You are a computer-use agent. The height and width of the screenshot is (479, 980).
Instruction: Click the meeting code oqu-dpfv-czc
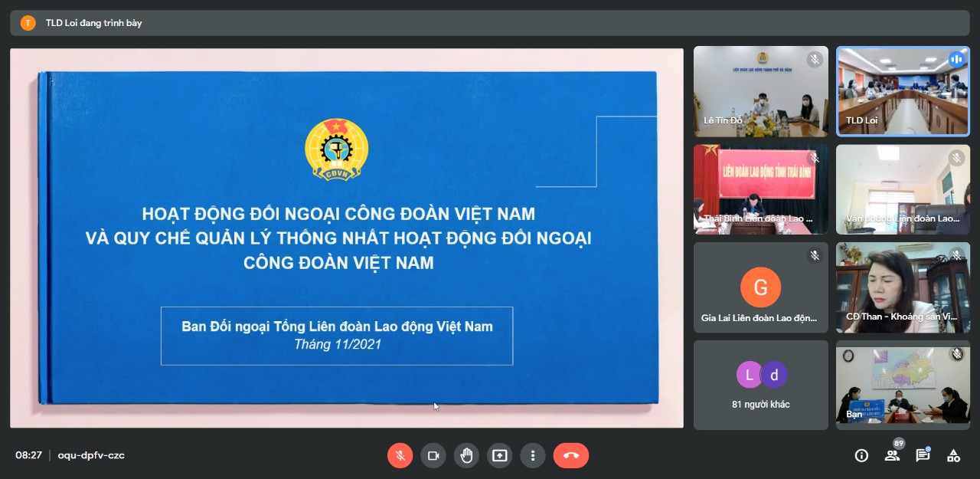(91, 455)
